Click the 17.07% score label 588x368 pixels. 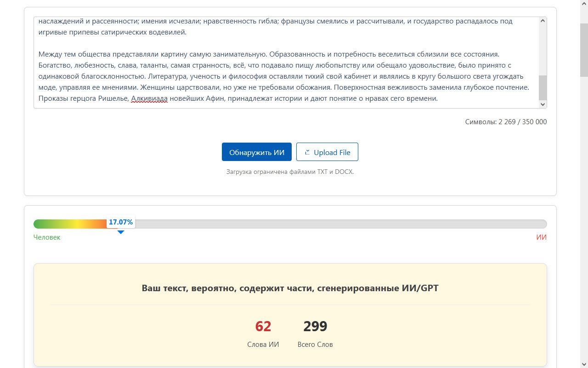tap(121, 223)
